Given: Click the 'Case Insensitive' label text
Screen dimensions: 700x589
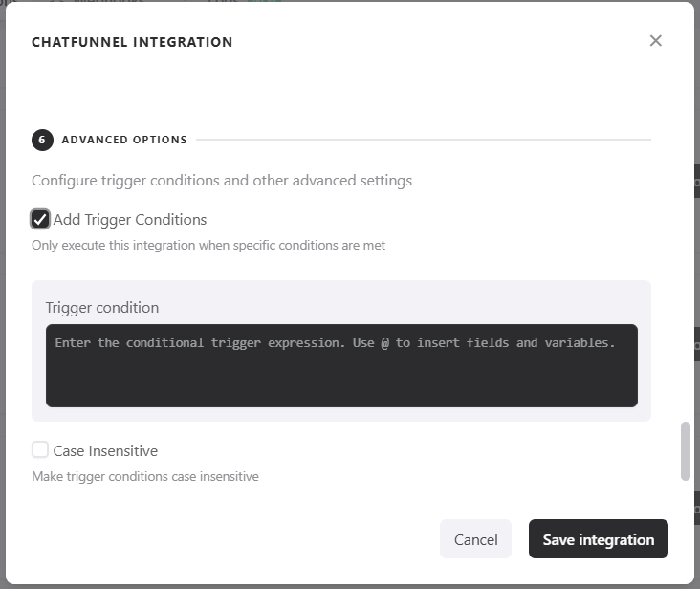Looking at the screenshot, I should point(105,450).
